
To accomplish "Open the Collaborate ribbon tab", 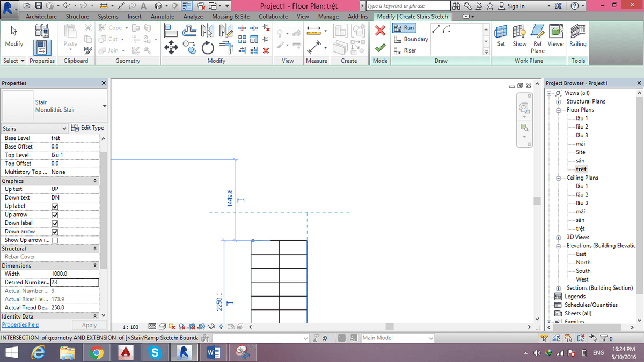I will [x=273, y=17].
